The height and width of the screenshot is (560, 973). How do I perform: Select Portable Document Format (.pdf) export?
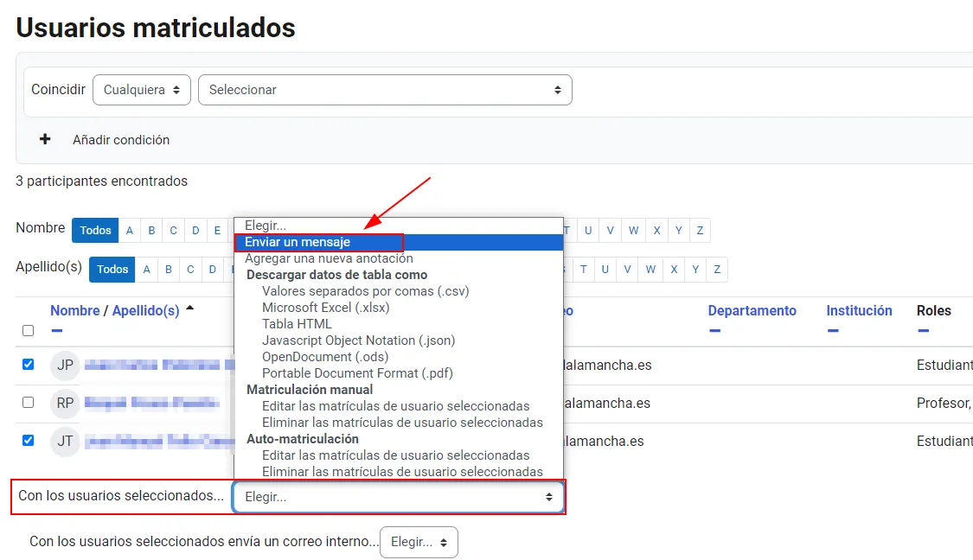(x=359, y=372)
